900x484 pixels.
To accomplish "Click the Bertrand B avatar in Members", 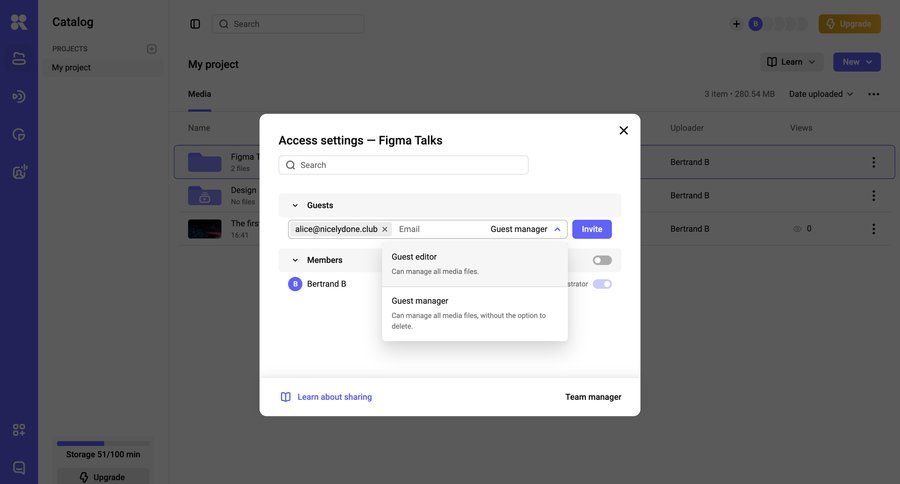I will click(x=295, y=284).
